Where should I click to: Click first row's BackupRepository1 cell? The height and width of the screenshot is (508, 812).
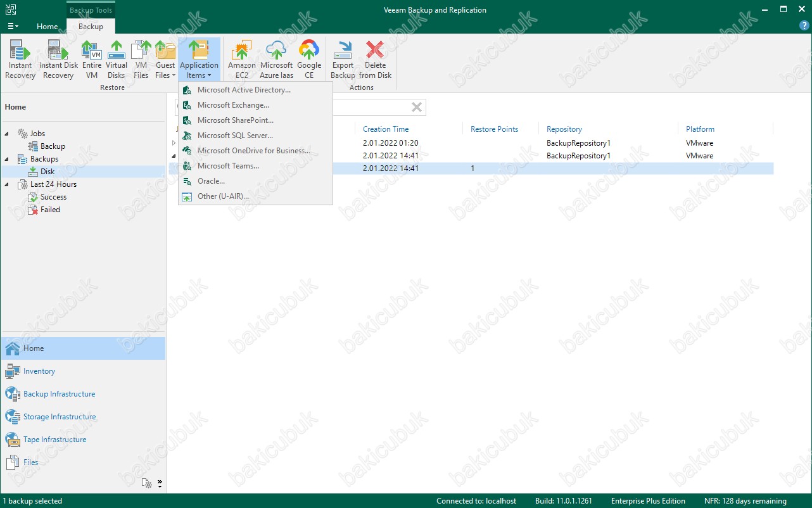(x=578, y=143)
